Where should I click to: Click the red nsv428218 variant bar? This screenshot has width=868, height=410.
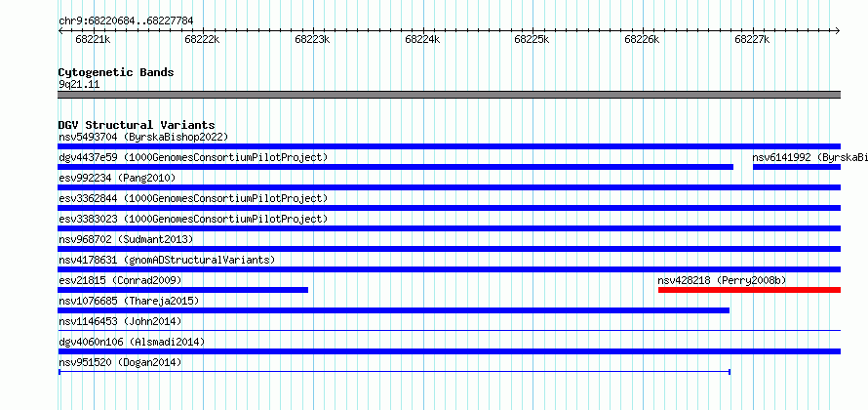[750, 290]
